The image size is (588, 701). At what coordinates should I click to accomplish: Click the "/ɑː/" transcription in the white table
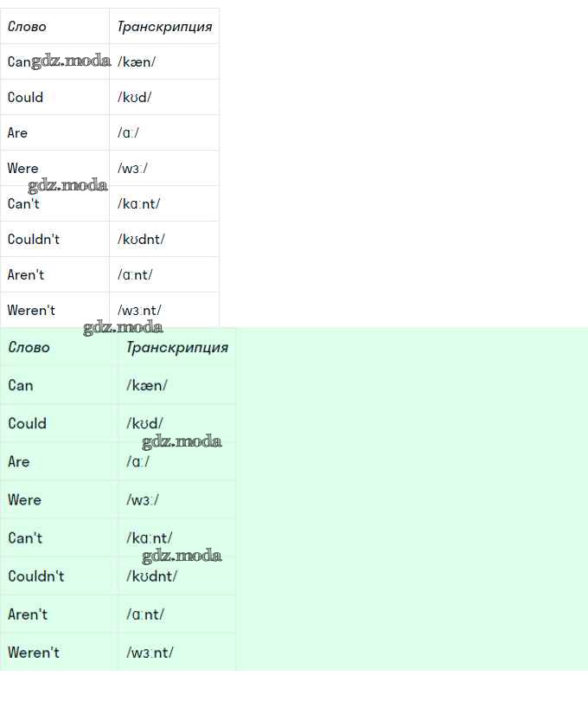[x=129, y=132]
